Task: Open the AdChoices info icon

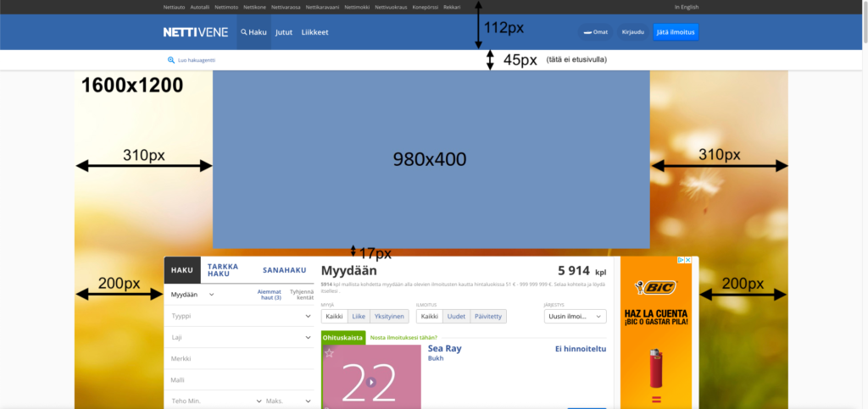Action: (x=682, y=260)
